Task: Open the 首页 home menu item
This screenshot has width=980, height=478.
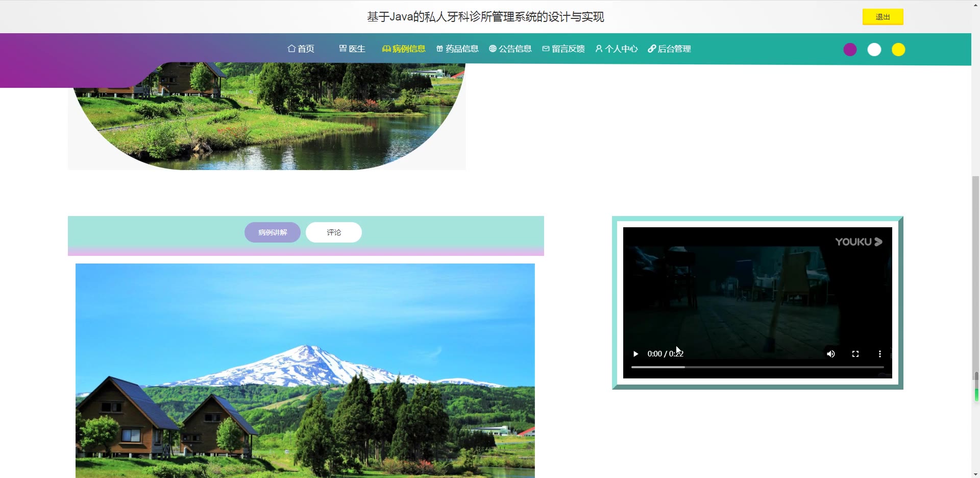Action: click(x=301, y=49)
